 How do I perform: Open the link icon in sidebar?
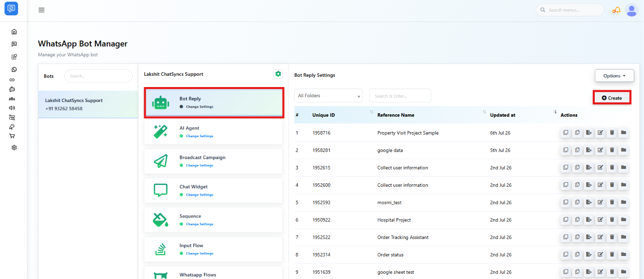pos(12,80)
